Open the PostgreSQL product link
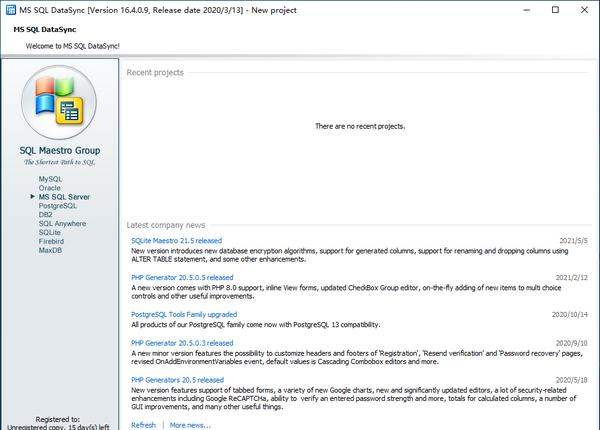The height and width of the screenshot is (430, 600). tap(57, 206)
